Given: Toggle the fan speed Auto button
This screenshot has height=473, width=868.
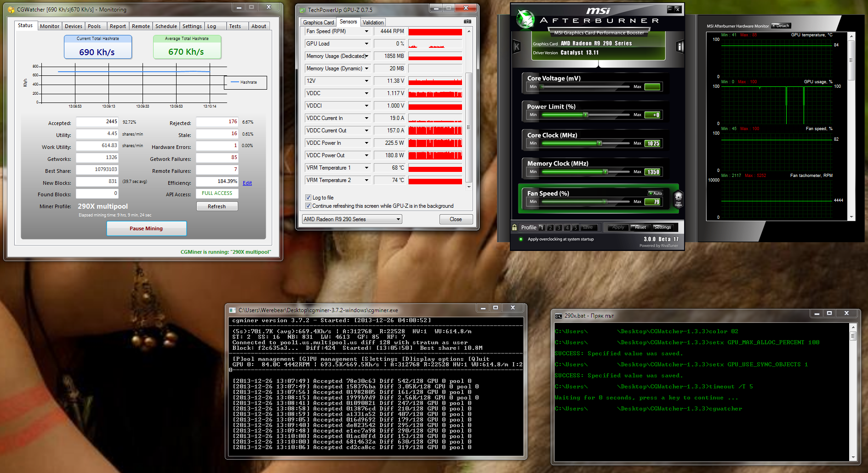Looking at the screenshot, I should [655, 194].
